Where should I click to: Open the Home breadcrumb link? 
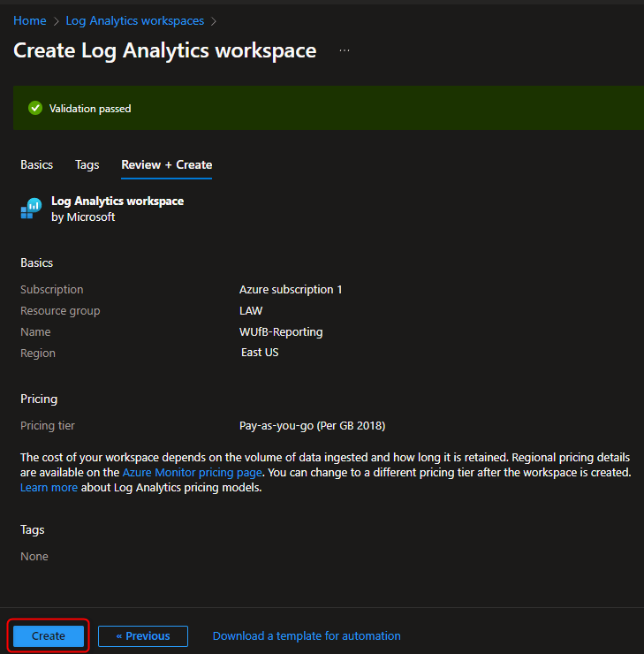[x=30, y=20]
